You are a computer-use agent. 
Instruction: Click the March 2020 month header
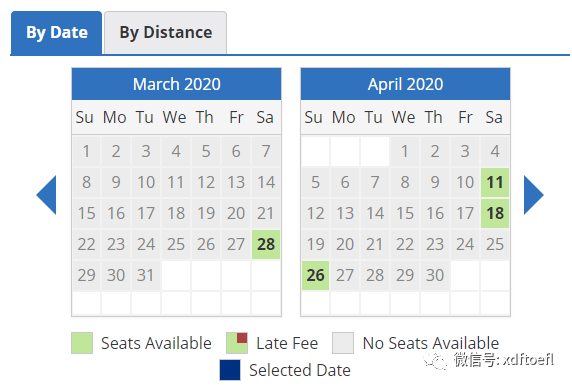pyautogui.click(x=177, y=84)
